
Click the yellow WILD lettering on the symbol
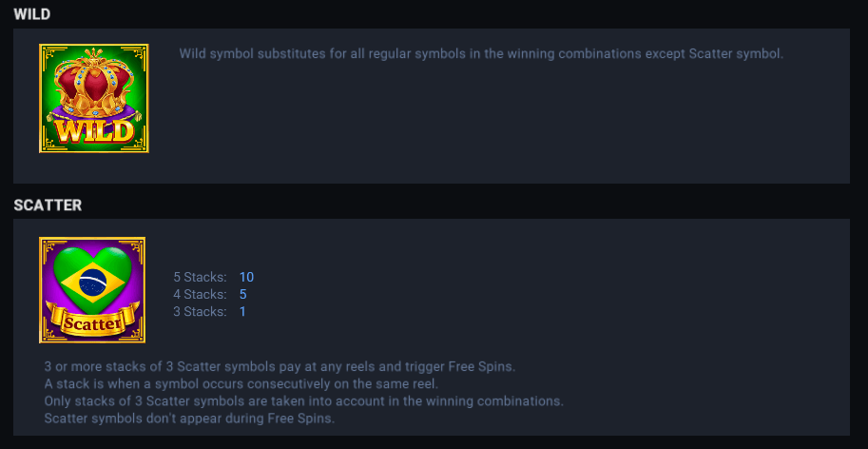(93, 129)
